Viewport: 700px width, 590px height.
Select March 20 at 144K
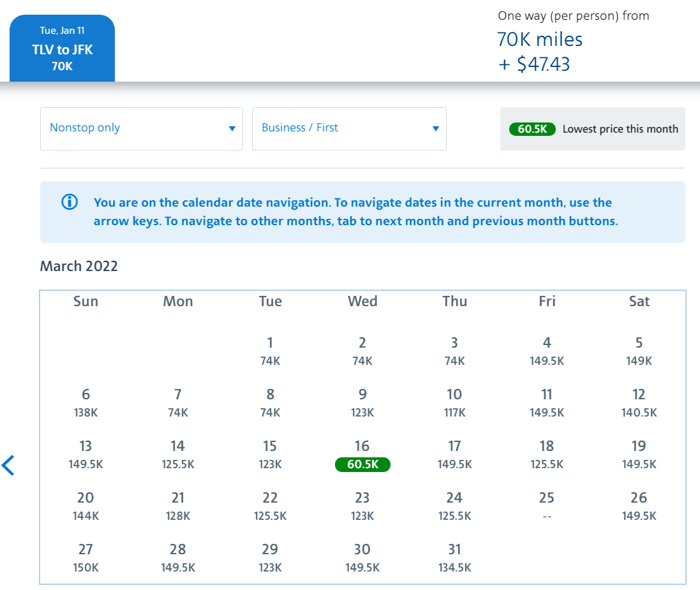[x=86, y=506]
